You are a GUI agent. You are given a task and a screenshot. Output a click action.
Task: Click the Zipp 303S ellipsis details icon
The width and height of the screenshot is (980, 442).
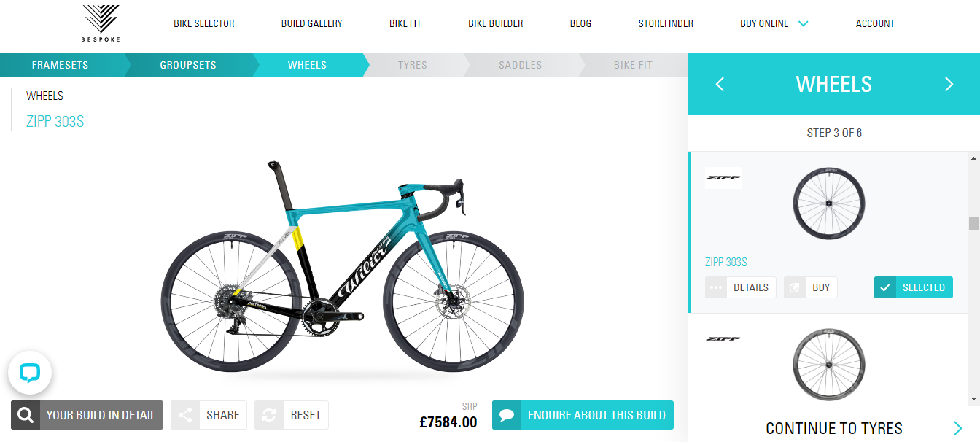coord(716,287)
